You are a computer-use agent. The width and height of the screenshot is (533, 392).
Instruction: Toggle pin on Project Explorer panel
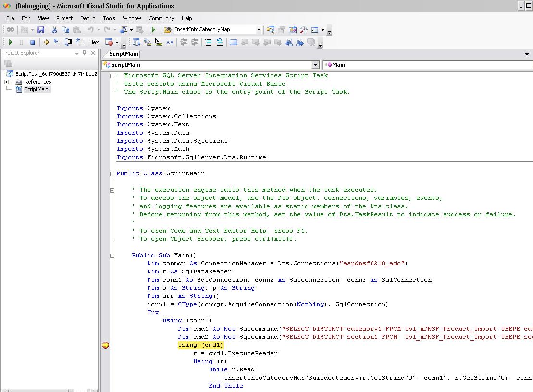pyautogui.click(x=85, y=53)
